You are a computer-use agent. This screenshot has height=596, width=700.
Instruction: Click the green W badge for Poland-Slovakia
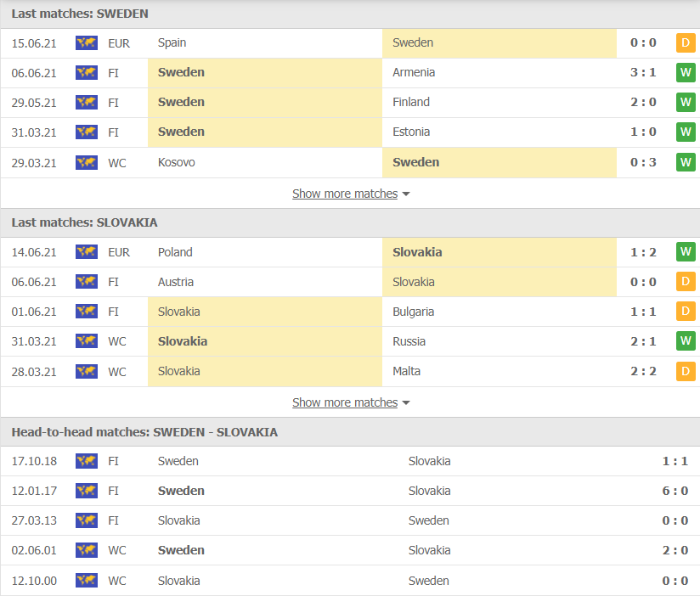pos(686,251)
